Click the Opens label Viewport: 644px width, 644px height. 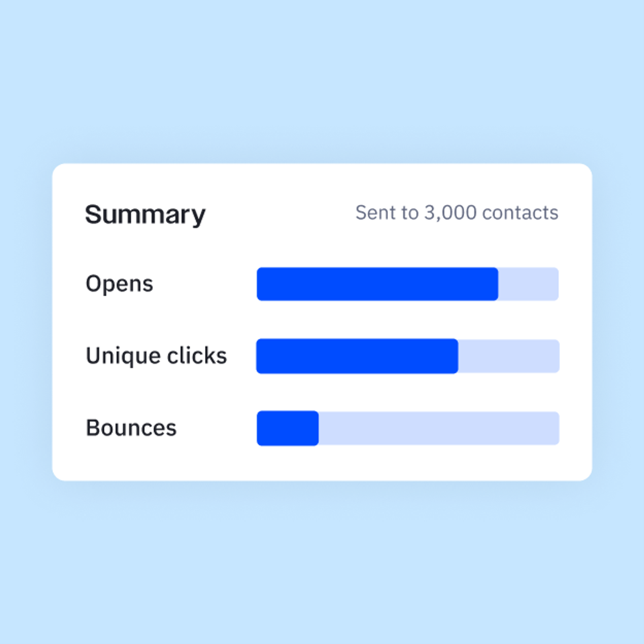pyautogui.click(x=120, y=283)
